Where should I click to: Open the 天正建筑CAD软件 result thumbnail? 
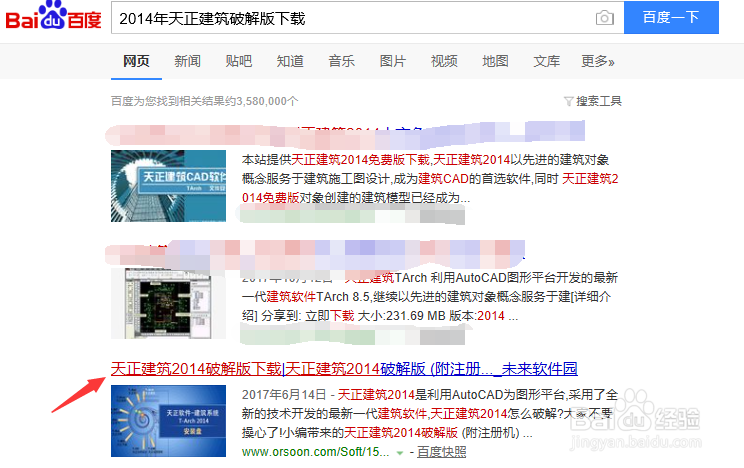coord(168,186)
